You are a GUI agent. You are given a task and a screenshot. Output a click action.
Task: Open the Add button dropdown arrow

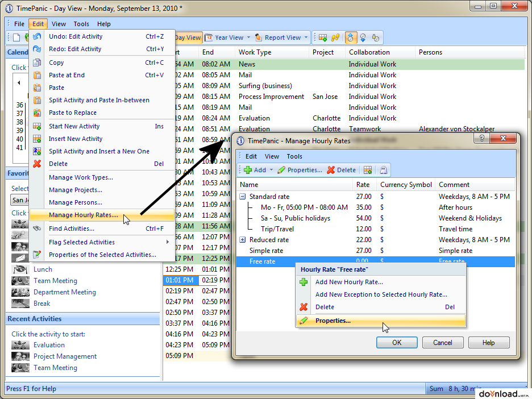click(271, 169)
